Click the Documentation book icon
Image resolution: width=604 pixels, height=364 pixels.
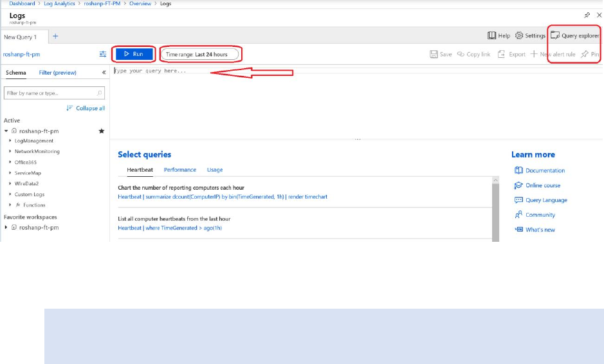(x=518, y=170)
